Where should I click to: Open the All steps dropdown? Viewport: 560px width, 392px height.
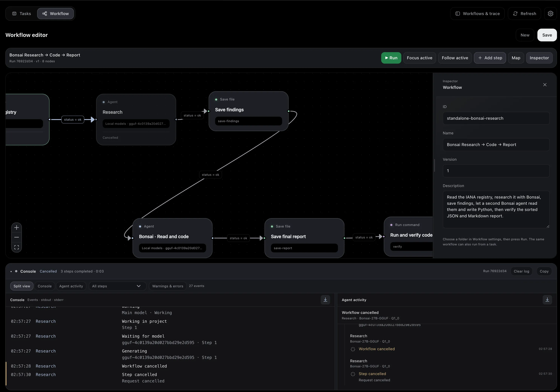click(117, 286)
